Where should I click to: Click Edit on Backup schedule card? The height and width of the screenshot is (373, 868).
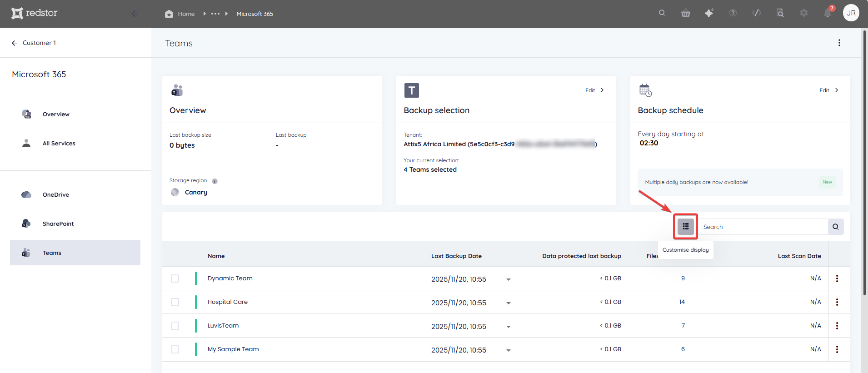click(x=829, y=90)
